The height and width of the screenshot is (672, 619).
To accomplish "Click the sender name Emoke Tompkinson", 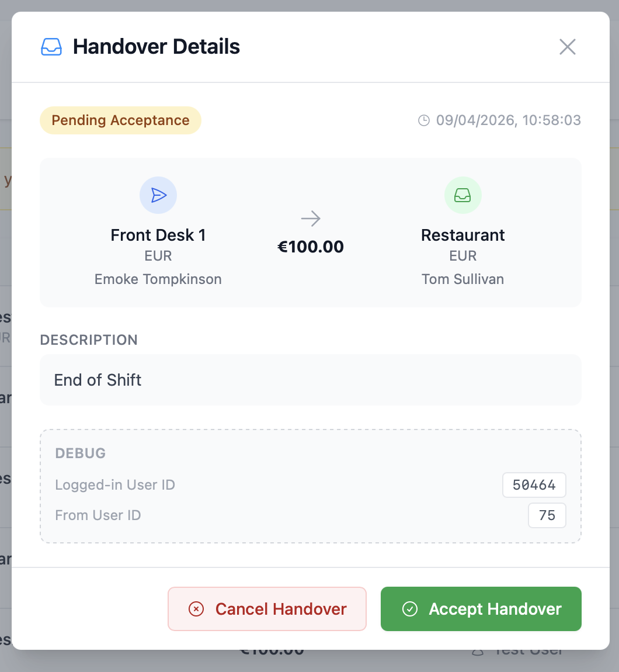I will (x=158, y=279).
